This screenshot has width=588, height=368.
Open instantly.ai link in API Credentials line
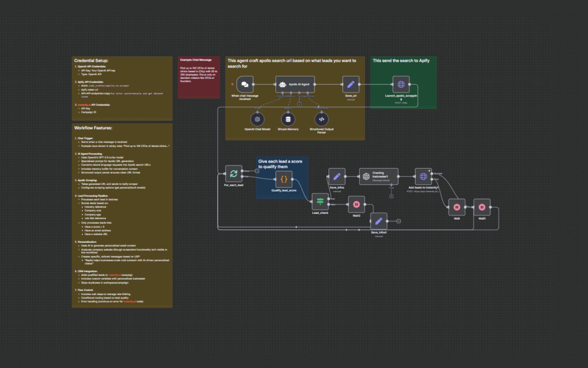(84, 105)
